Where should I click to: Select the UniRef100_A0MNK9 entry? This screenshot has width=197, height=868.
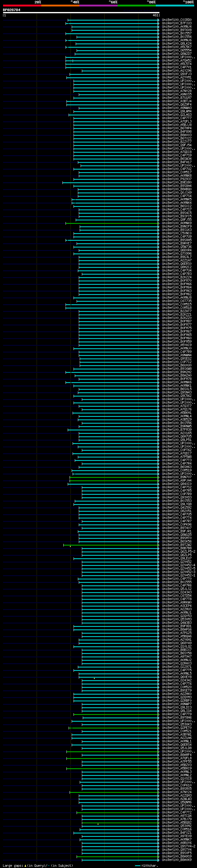[177, 223]
